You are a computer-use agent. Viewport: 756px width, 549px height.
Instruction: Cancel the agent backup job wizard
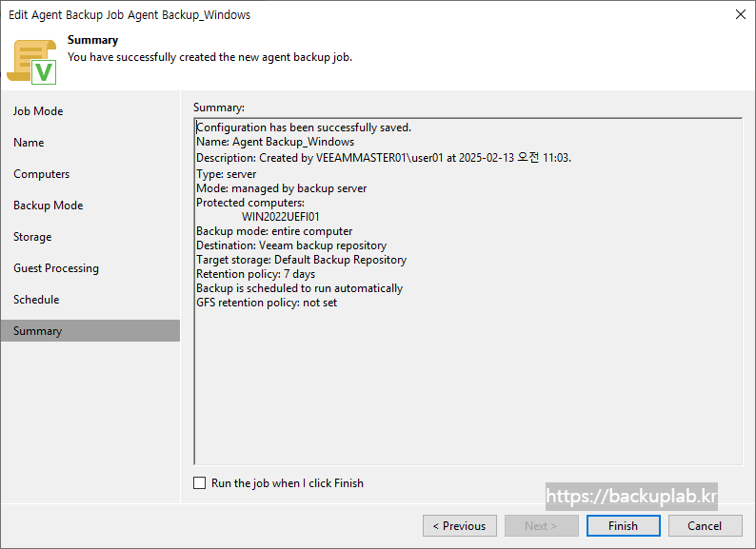click(705, 525)
